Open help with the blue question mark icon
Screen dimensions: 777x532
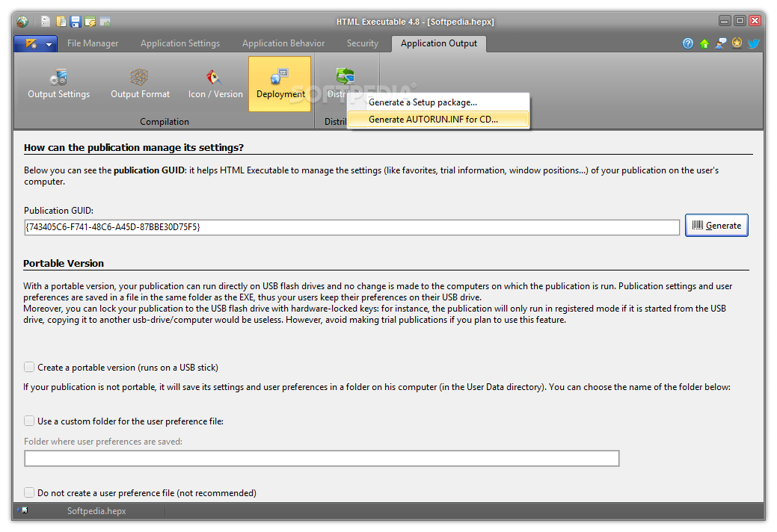[x=688, y=43]
